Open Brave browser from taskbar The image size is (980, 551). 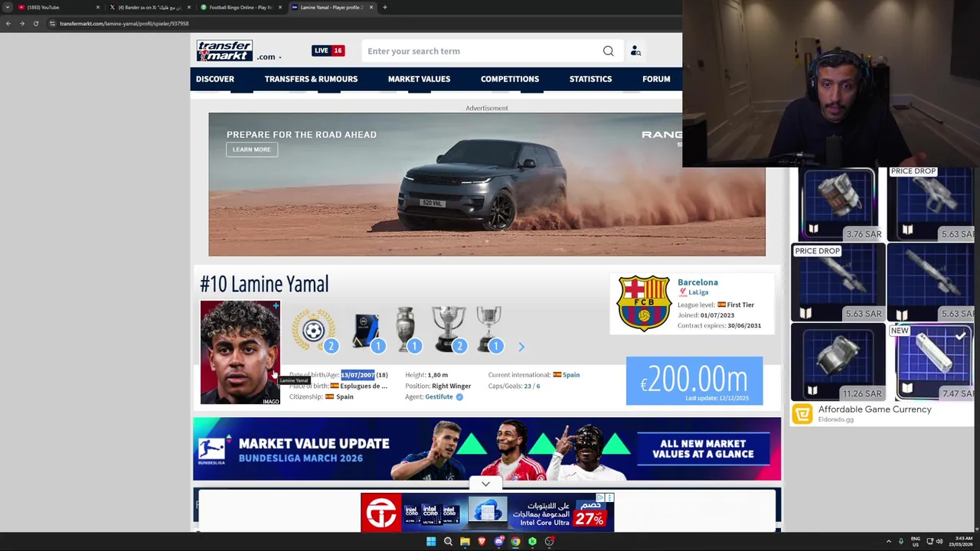[482, 541]
